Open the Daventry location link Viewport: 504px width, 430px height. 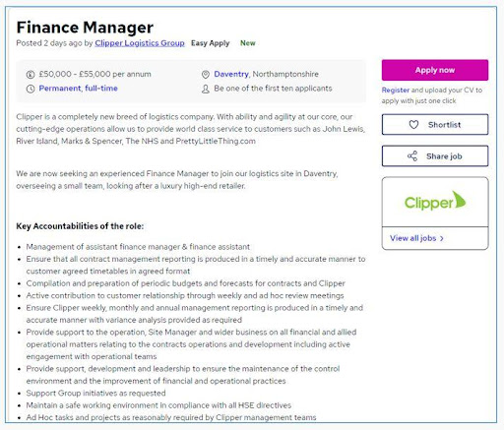[231, 74]
